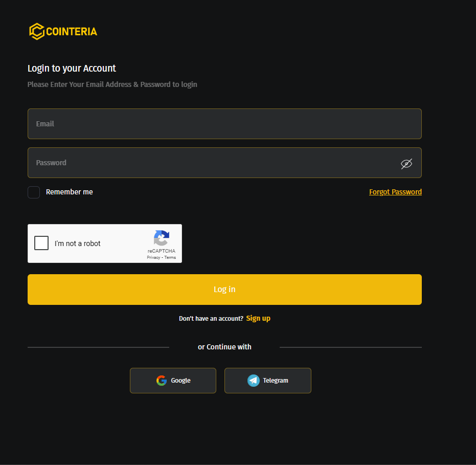
Task: Check the I'm not a robot box
Action: point(41,243)
